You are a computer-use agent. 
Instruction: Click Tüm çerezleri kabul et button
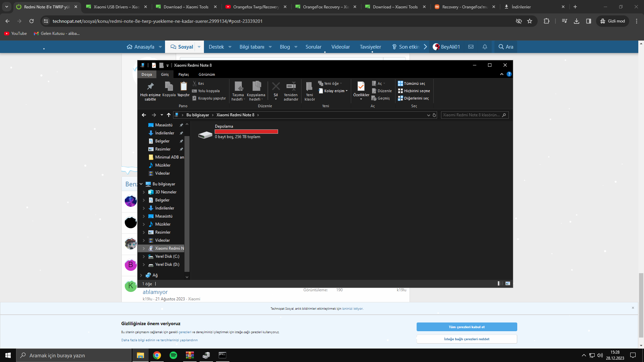click(467, 327)
